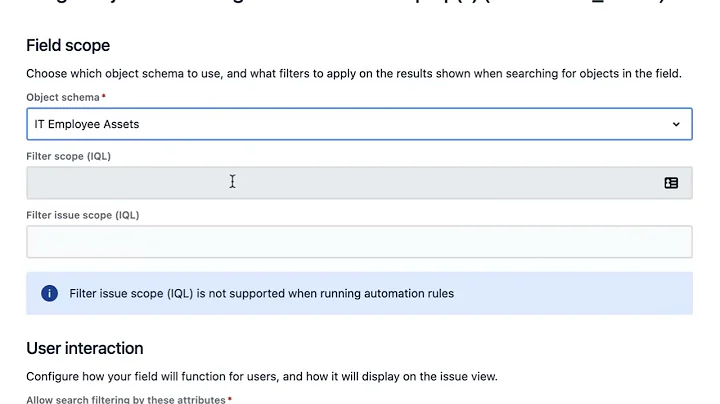Click the User interaction heading
The image size is (720, 404).
(x=84, y=348)
